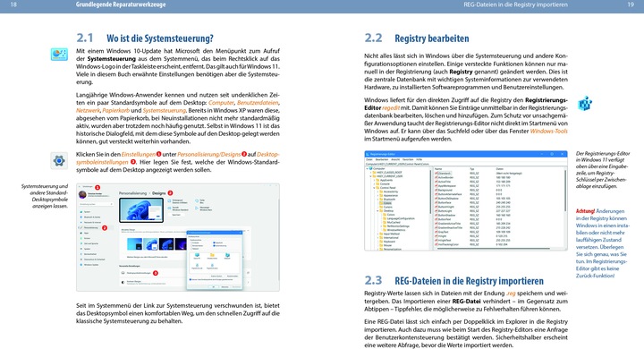Click the yellow user folder icon in the dialog
The width and height of the screenshot is (644, 349).
click(x=212, y=255)
